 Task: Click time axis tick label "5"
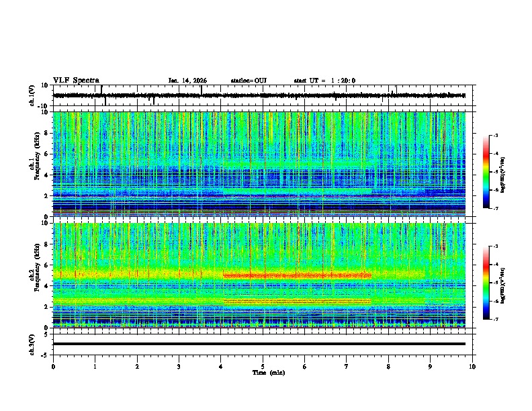tap(263, 367)
